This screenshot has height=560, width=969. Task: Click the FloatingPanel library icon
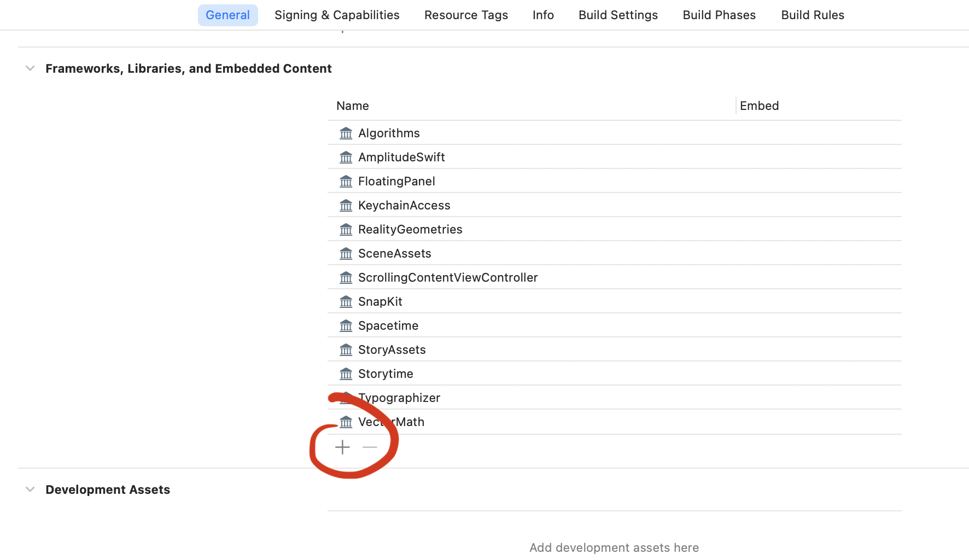(x=346, y=182)
